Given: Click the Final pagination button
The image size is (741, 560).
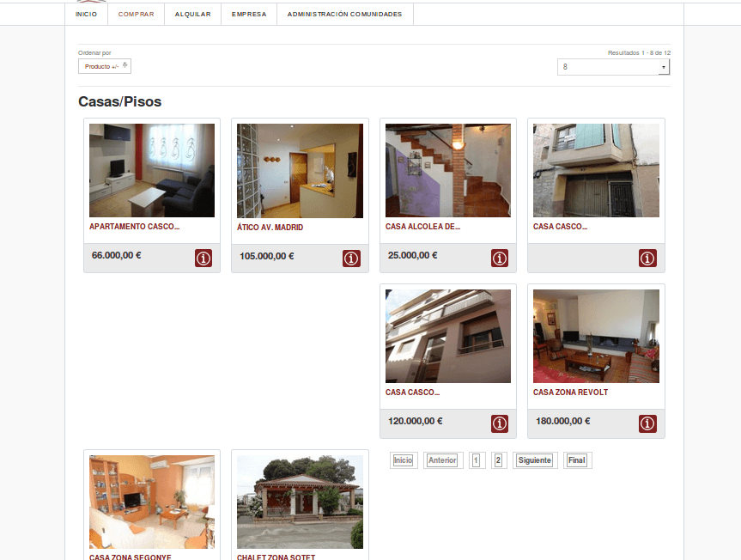Looking at the screenshot, I should (577, 460).
